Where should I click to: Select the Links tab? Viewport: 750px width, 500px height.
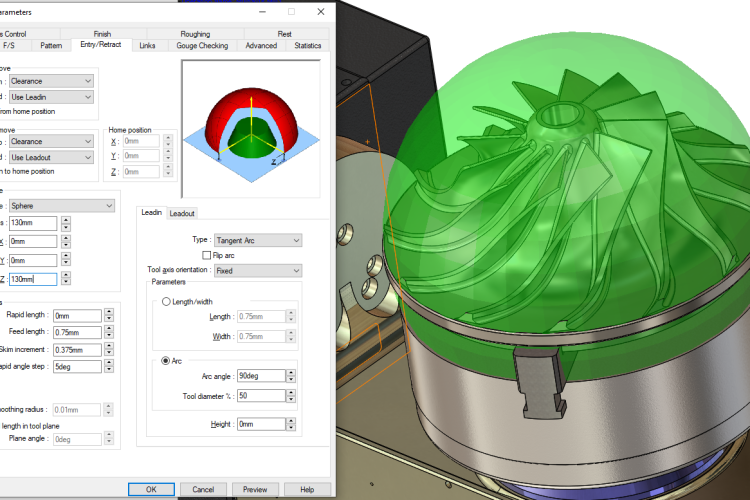(x=147, y=46)
